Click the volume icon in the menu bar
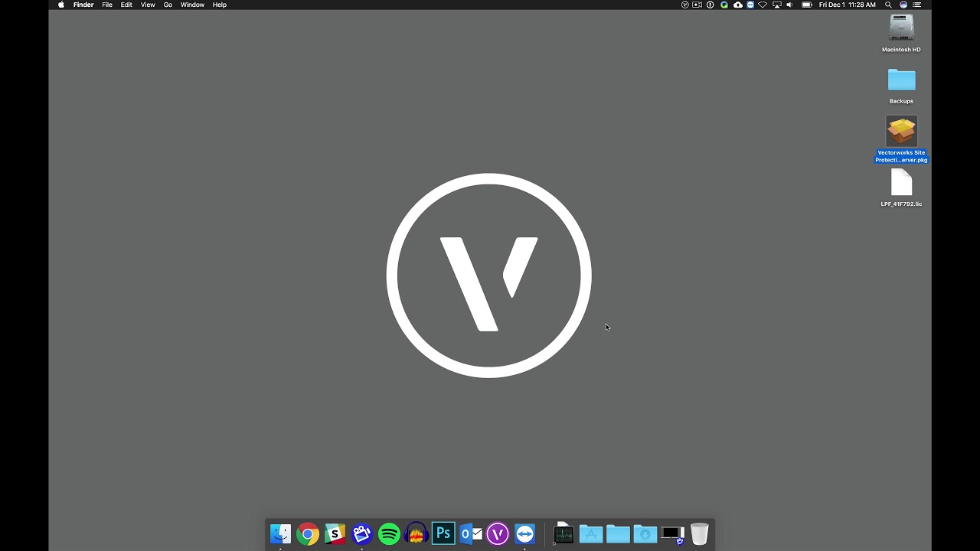 click(x=789, y=5)
